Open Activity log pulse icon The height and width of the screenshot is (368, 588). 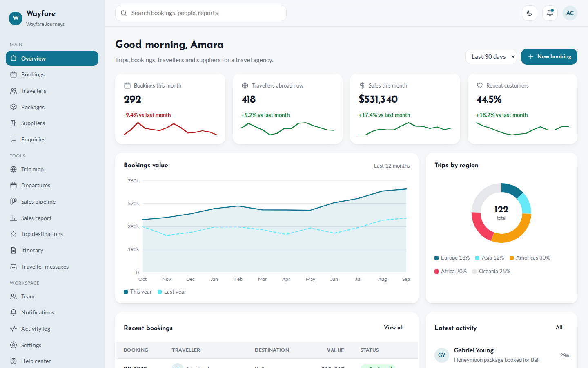13,329
